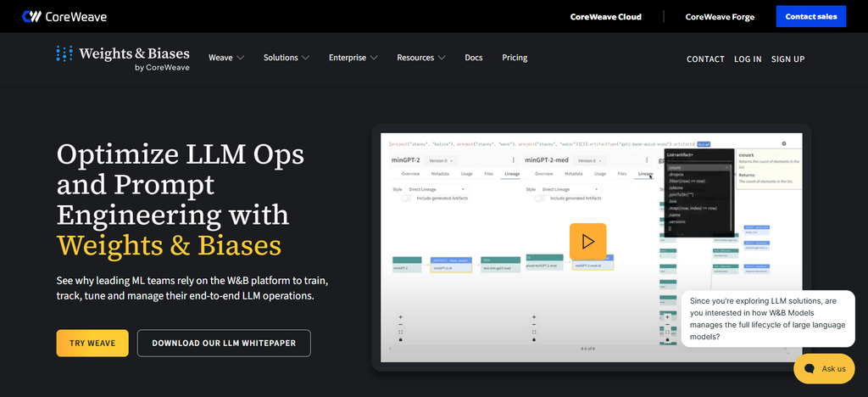Click DOWNLOAD OUR LLM WHITEPAPER button
This screenshot has height=397, width=868.
[224, 344]
